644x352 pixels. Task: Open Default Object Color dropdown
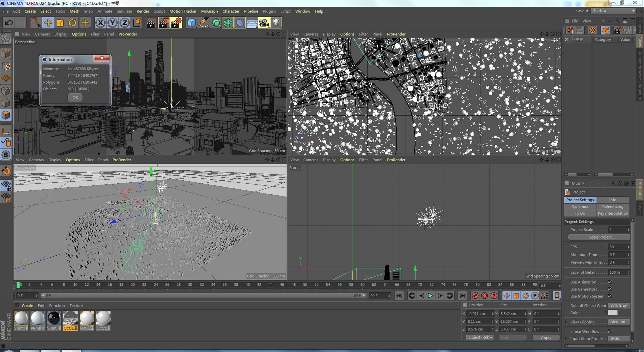pyautogui.click(x=619, y=306)
